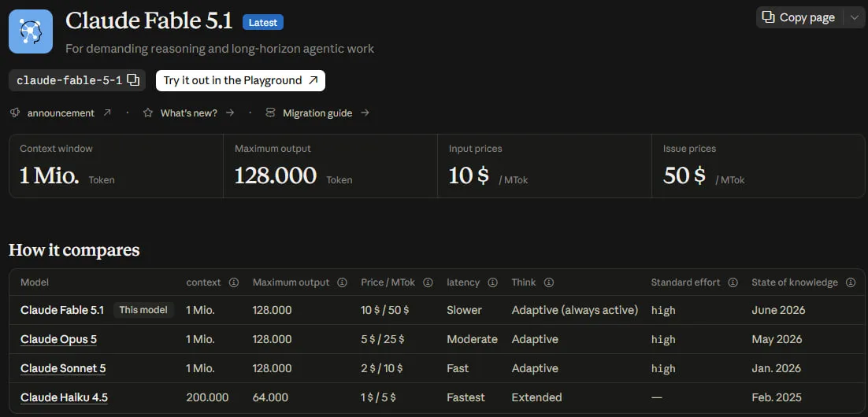Click the arrow after What's new?
Image resolution: width=868 pixels, height=417 pixels.
230,113
